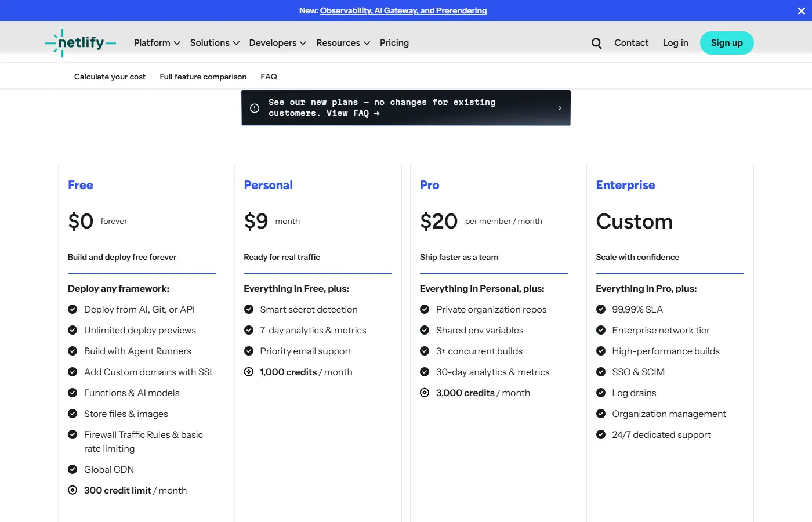Close the top announcement banner
812x522 pixels.
(x=801, y=11)
